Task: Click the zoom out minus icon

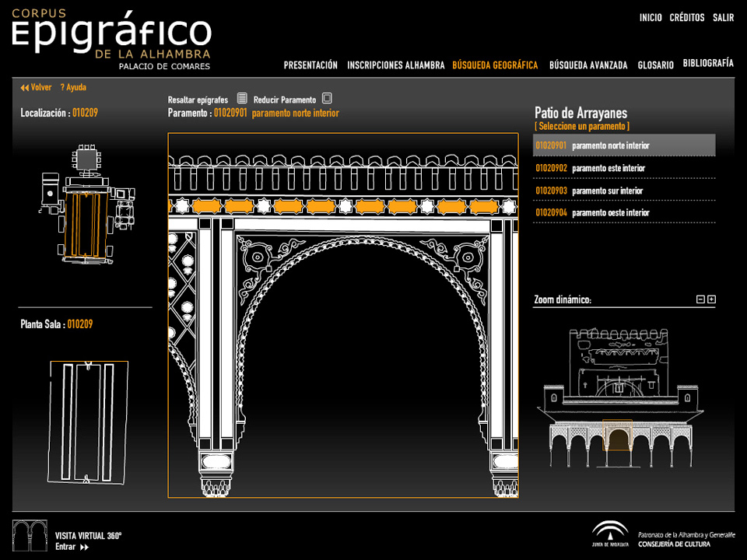Action: click(700, 299)
